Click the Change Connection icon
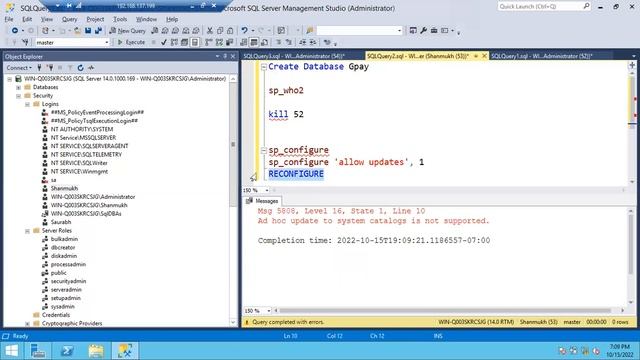 pos(25,42)
